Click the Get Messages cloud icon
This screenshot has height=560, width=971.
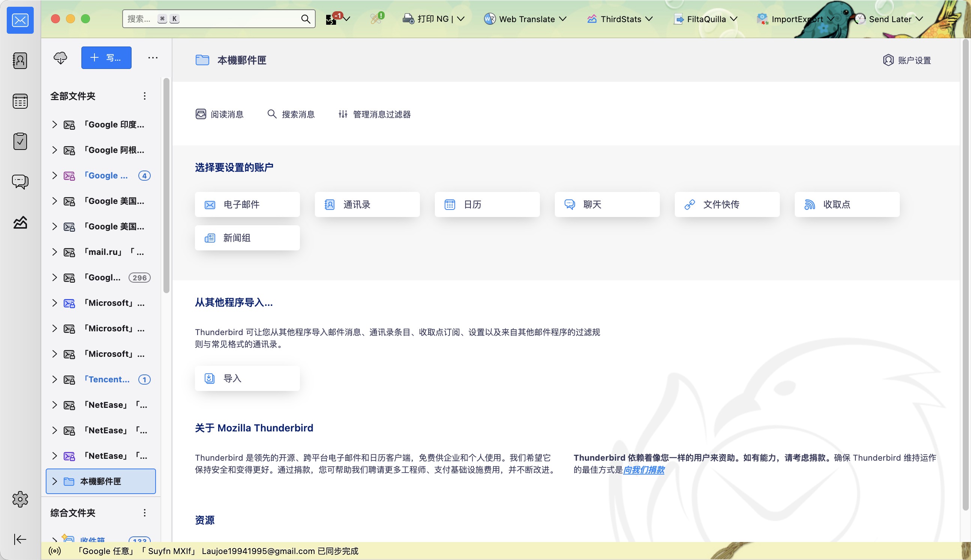pos(60,58)
